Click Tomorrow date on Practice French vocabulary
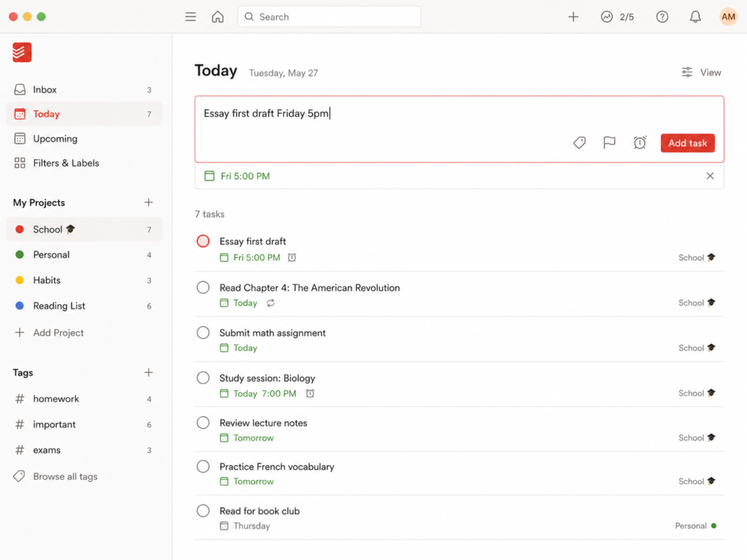 [x=247, y=481]
